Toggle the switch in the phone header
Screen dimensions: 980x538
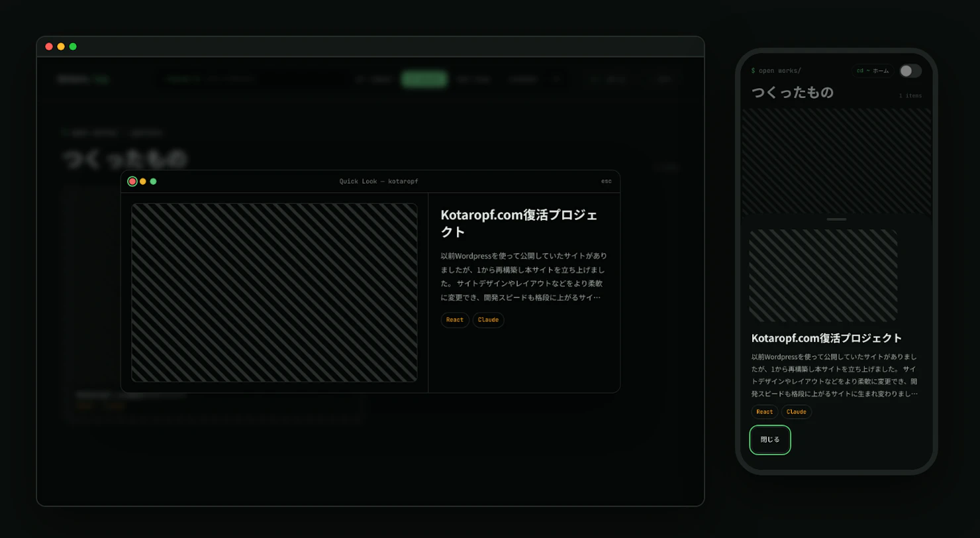tap(910, 71)
